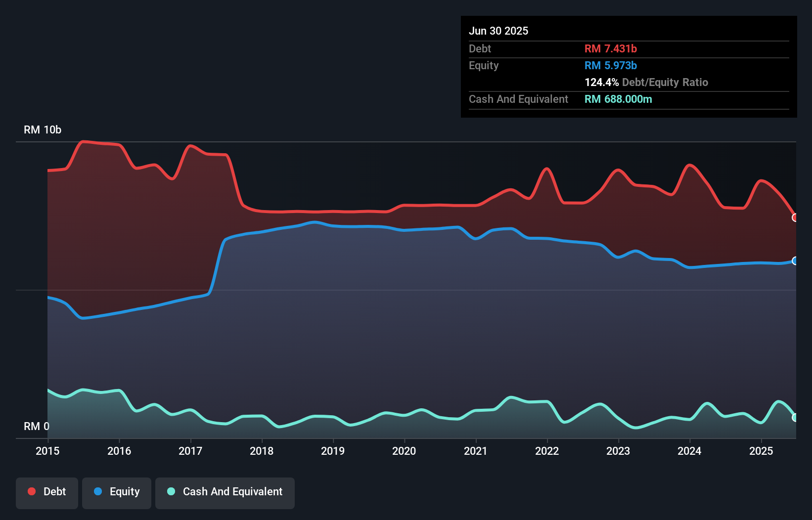The image size is (812, 520).
Task: Select the 2020 year label on the axis
Action: click(x=404, y=451)
